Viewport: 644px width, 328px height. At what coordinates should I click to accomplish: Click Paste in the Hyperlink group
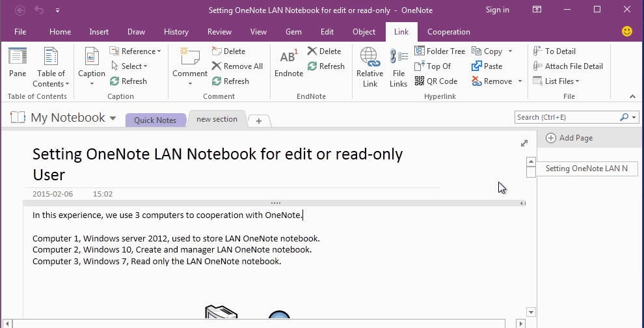[487, 66]
